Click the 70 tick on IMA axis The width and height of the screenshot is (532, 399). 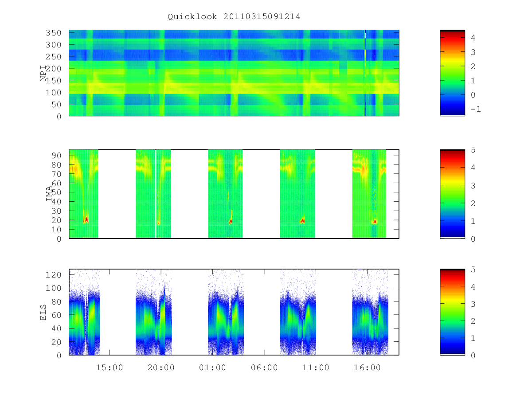(58, 174)
